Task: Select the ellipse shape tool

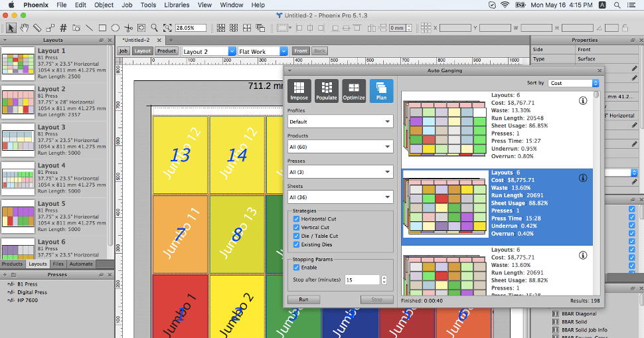Action: (x=116, y=28)
